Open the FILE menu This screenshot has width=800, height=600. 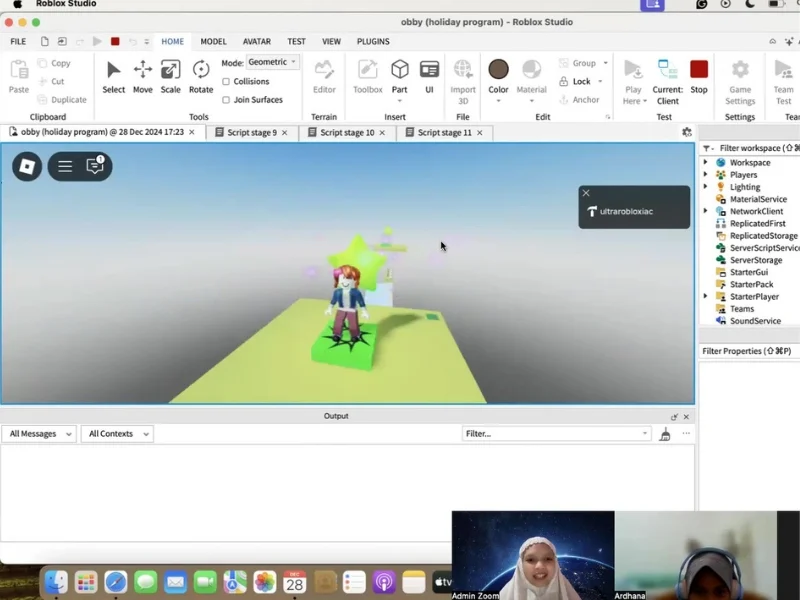point(18,41)
